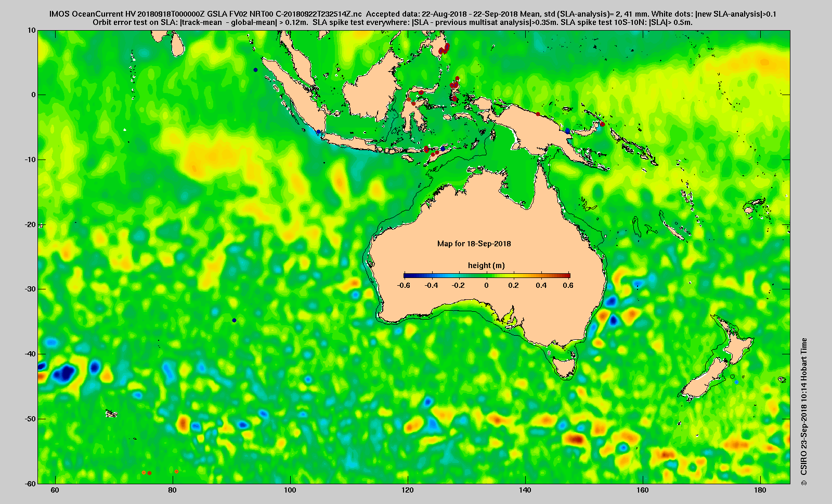Click latitude axis label -30
832x504 pixels.
[x=30, y=289]
